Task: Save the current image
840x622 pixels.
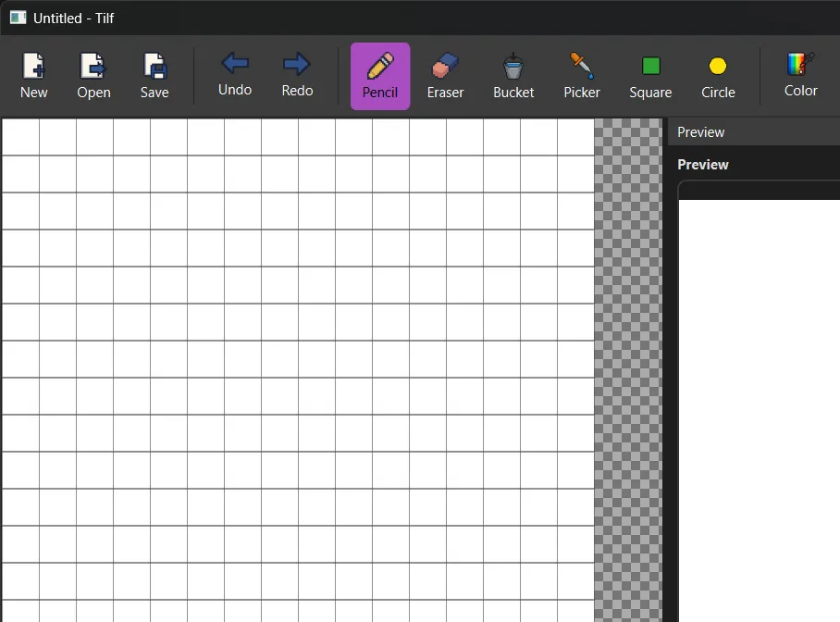Action: [154, 76]
